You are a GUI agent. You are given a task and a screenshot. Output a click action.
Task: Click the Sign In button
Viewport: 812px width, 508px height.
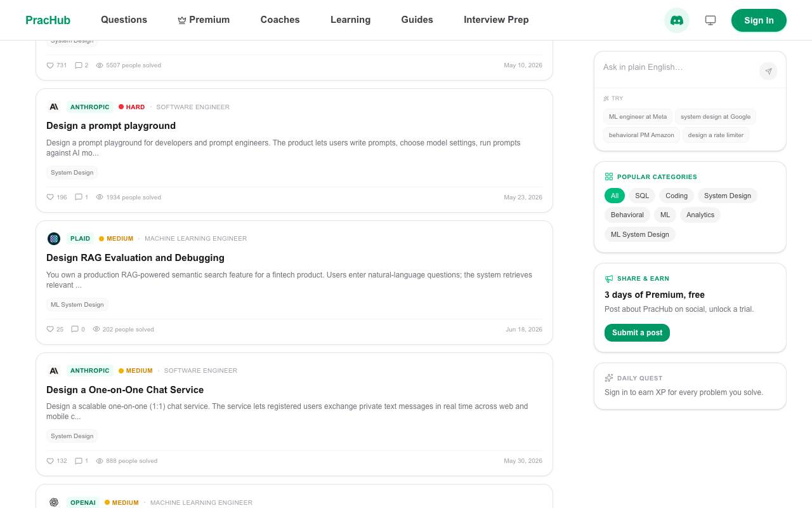tap(759, 20)
